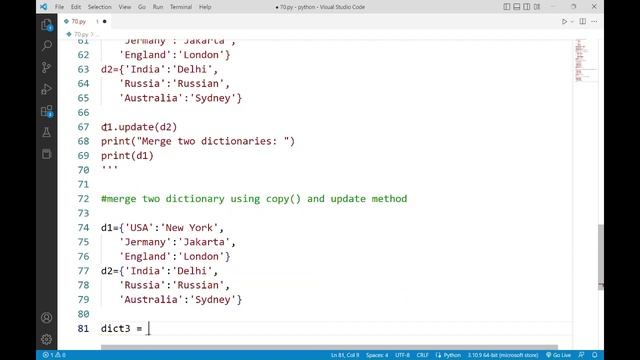This screenshot has height=360, width=640.
Task: Open the Search view in activity bar
Action: [47, 45]
